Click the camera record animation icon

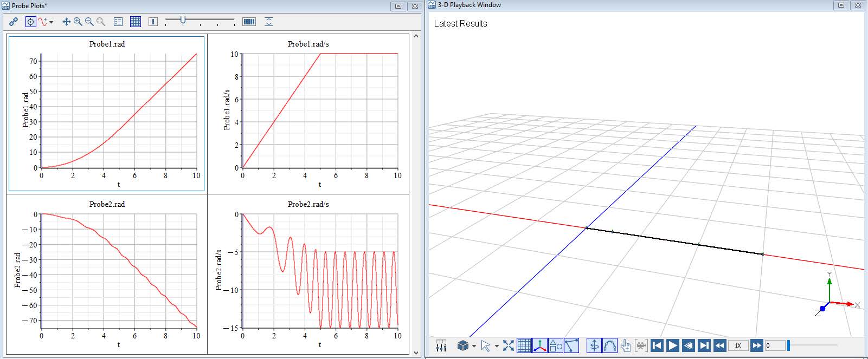pyautogui.click(x=641, y=345)
